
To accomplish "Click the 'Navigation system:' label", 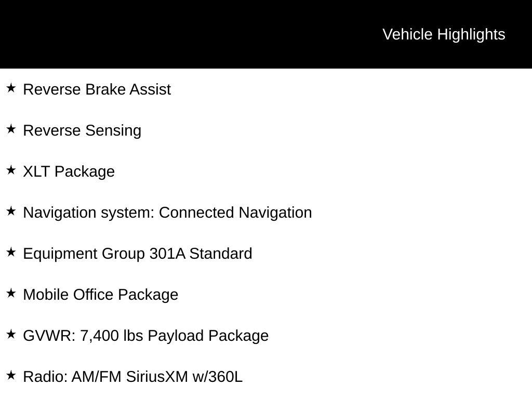I will (89, 212).
